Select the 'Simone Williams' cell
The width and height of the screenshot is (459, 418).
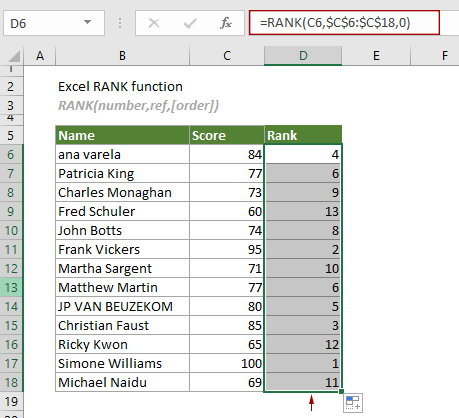coord(122,363)
